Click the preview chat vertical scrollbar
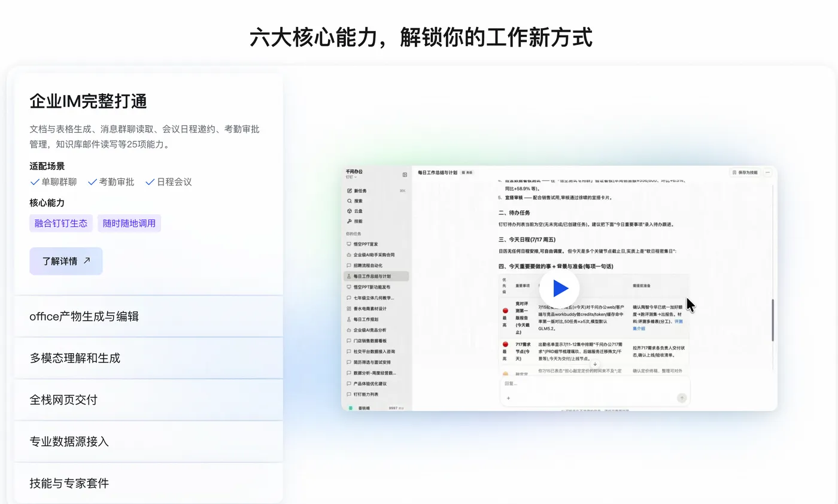 click(773, 320)
